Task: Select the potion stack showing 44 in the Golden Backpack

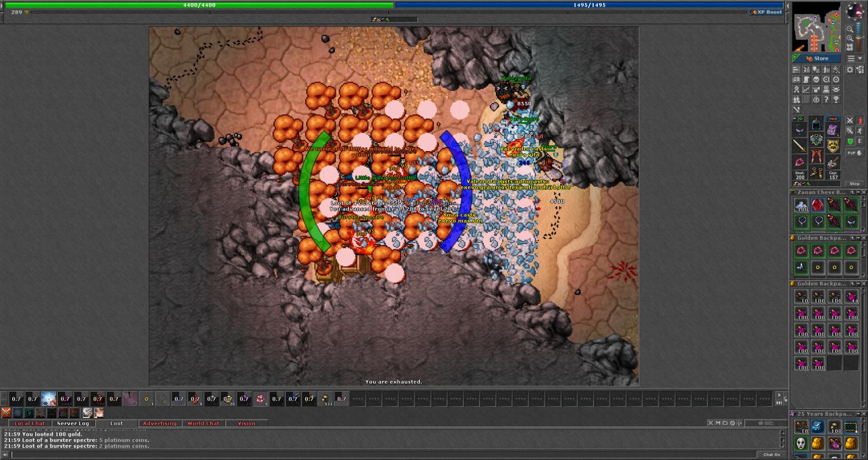Action: pyautogui.click(x=851, y=297)
